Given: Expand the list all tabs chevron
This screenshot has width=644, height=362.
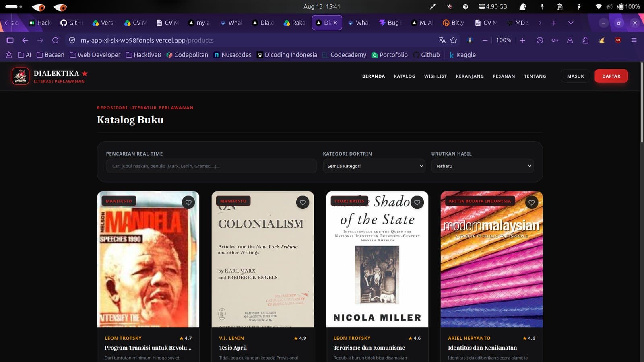Looking at the screenshot, I should 571,23.
